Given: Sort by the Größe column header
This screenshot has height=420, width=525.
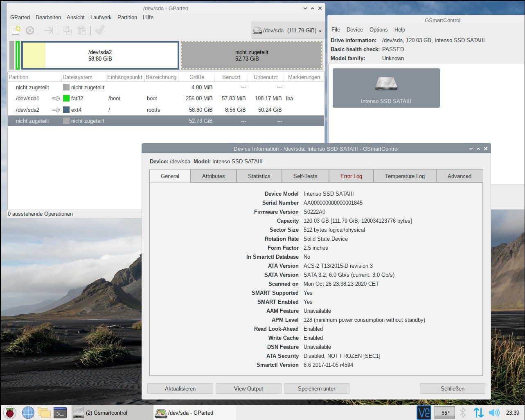Looking at the screenshot, I should pyautogui.click(x=197, y=77).
